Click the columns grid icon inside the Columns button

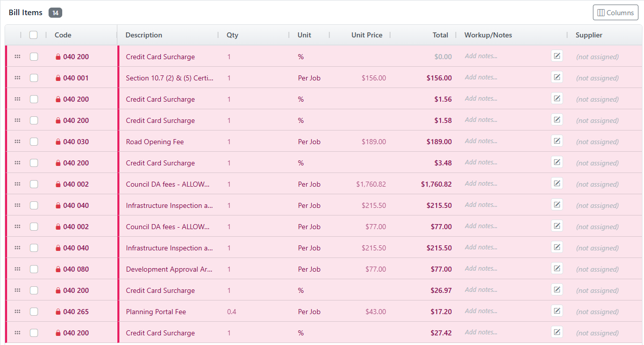click(602, 12)
